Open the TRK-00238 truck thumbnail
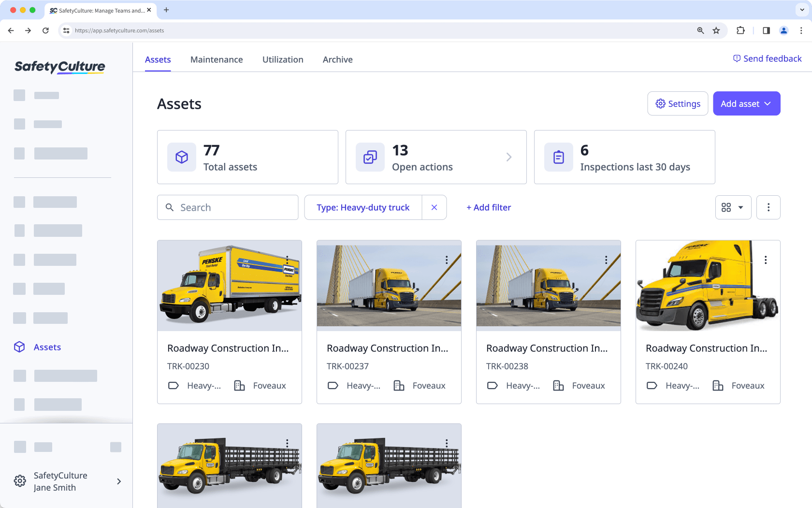Viewport: 812px width, 508px height. click(x=548, y=285)
